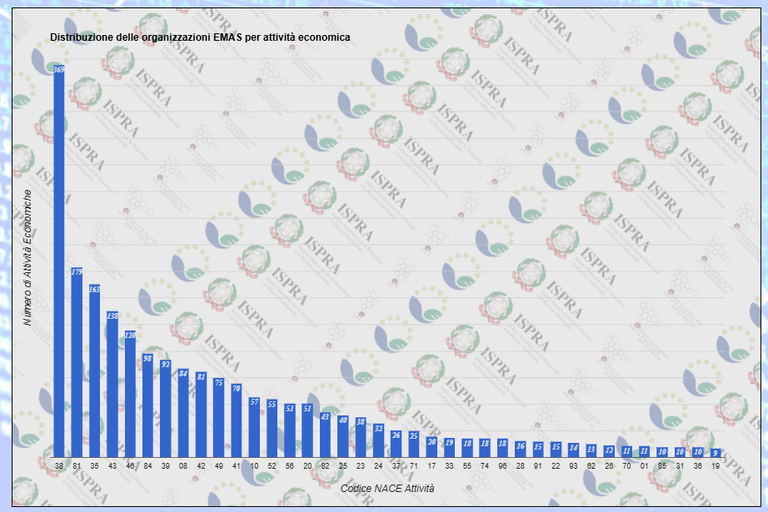Select the blue bar for NACE code 46
768x512 pixels.
coord(130,394)
